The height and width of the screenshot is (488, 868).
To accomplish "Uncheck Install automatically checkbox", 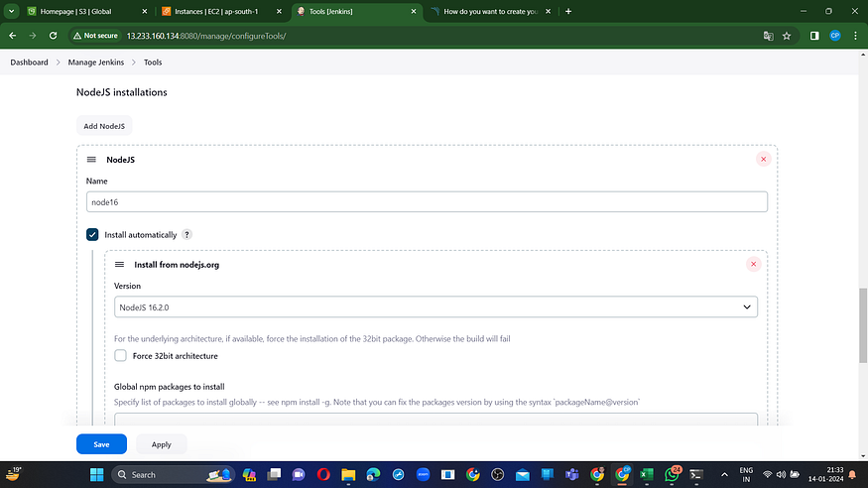I will (x=92, y=235).
